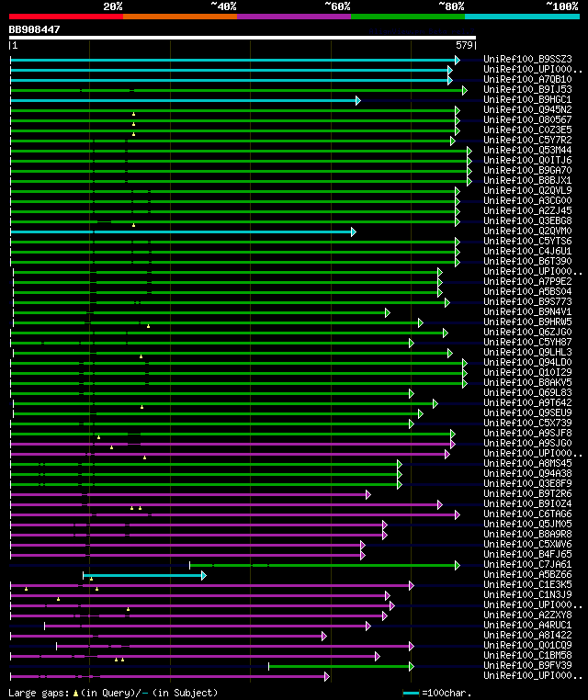Select the UniRef100_A3CG00 label
This screenshot has height=700, width=588.
pyautogui.click(x=527, y=200)
